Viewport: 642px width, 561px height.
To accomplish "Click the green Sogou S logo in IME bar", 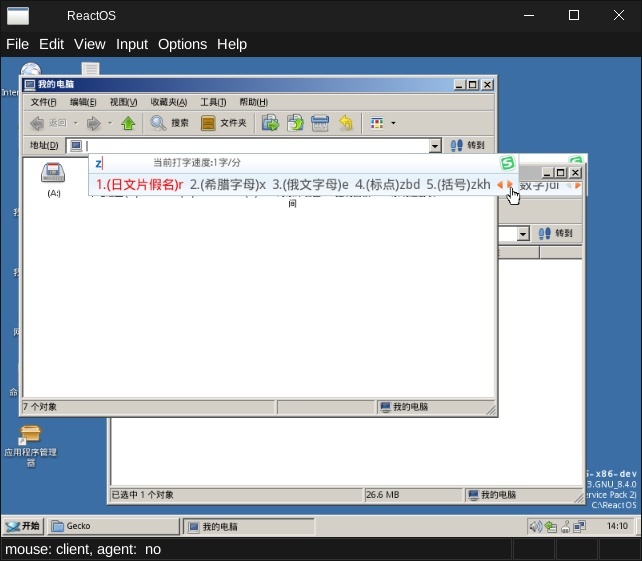I will (x=508, y=163).
